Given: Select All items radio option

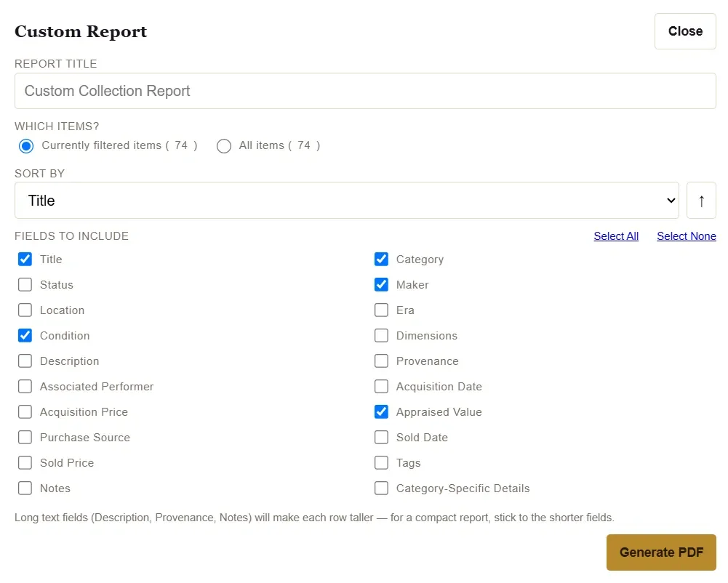Looking at the screenshot, I should coord(224,145).
